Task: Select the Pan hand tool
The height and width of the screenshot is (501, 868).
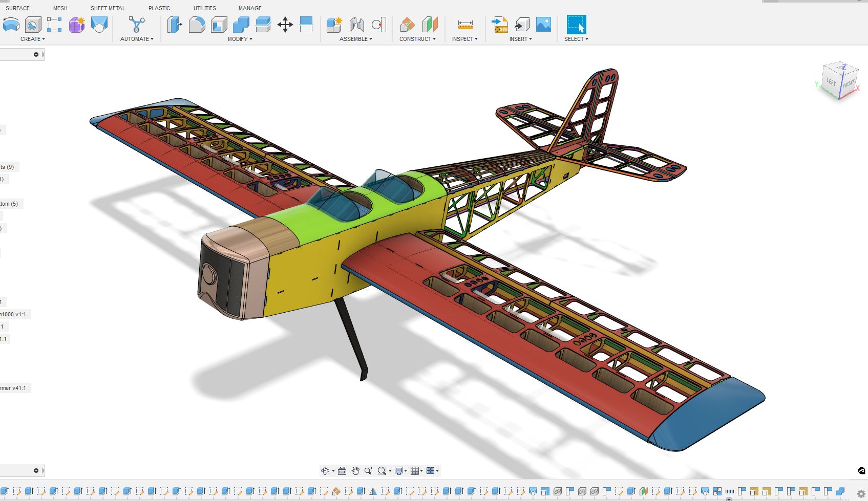Action: click(355, 471)
